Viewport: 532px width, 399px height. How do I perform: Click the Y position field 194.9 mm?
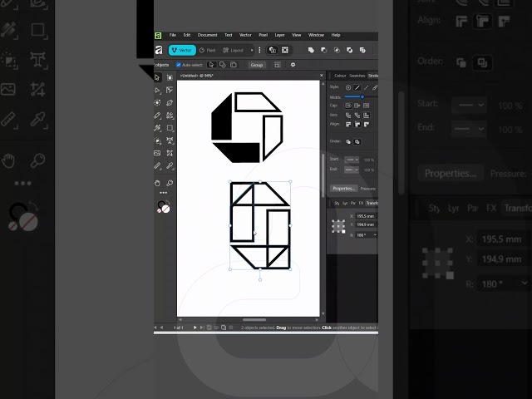(366, 224)
